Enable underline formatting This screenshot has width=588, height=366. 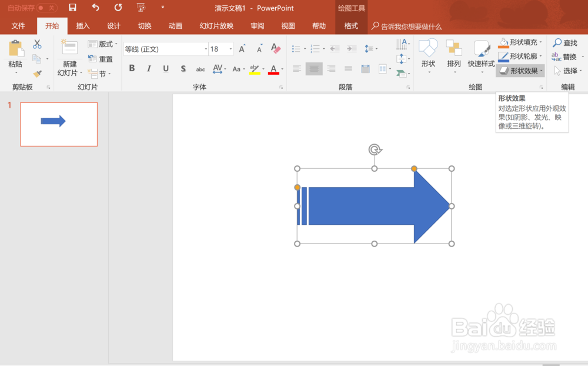166,68
